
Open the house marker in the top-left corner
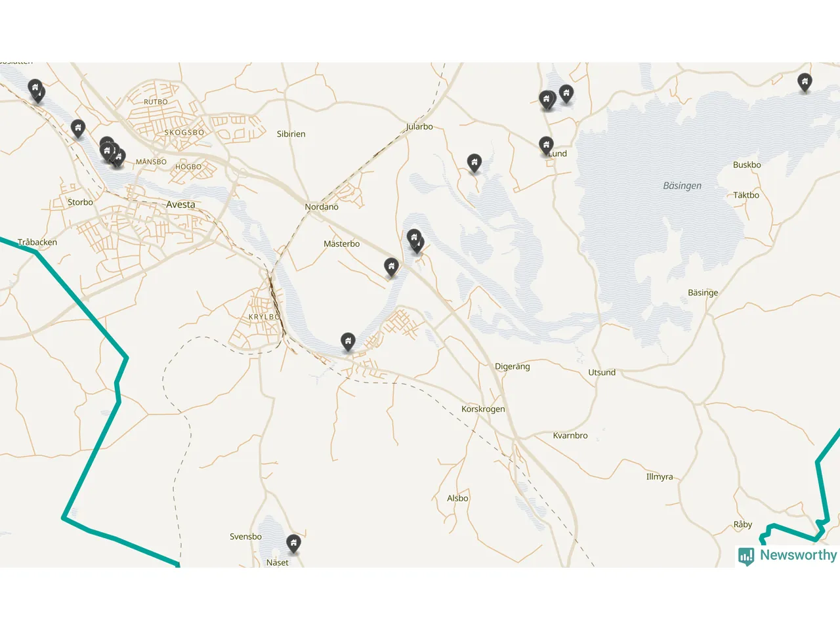point(35,90)
